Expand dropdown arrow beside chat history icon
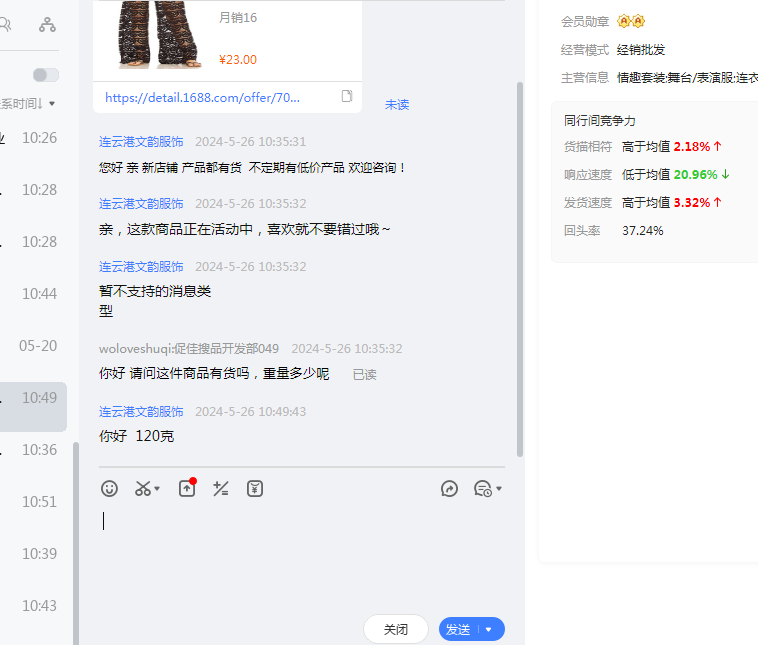Viewport: 758px width, 645px height. click(x=499, y=488)
